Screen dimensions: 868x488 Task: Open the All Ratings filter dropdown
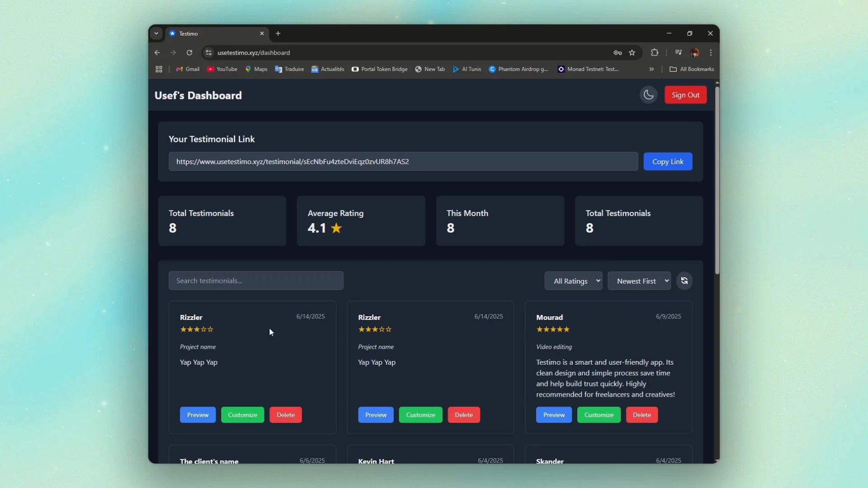coord(573,281)
